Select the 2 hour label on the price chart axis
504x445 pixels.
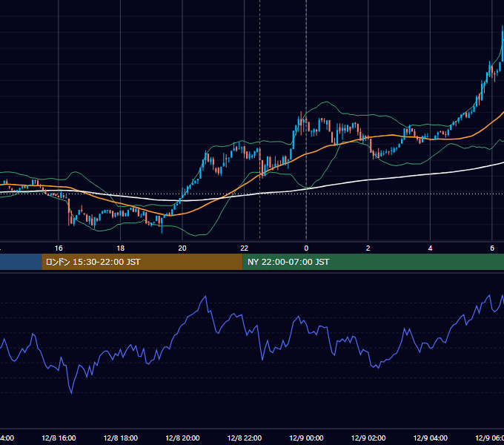(x=368, y=248)
